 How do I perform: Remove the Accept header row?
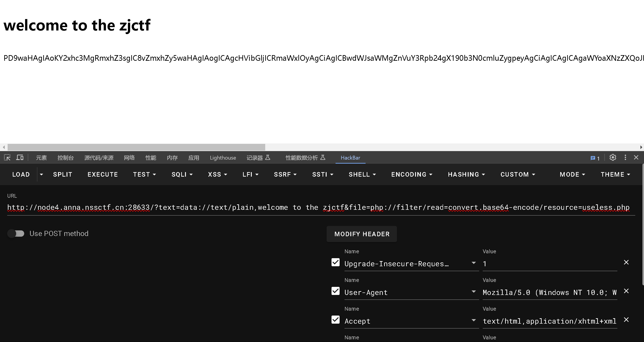pos(626,320)
